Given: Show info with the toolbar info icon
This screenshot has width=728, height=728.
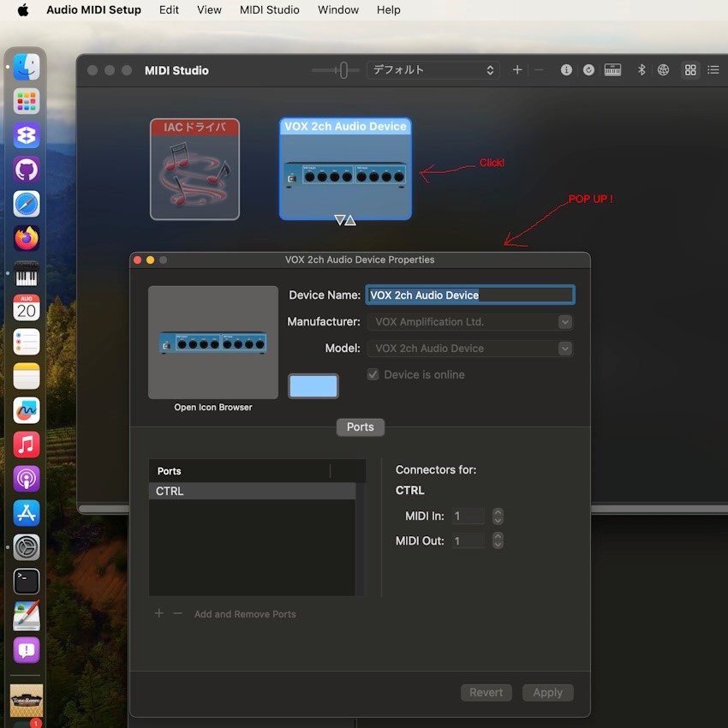Looking at the screenshot, I should coord(566,70).
